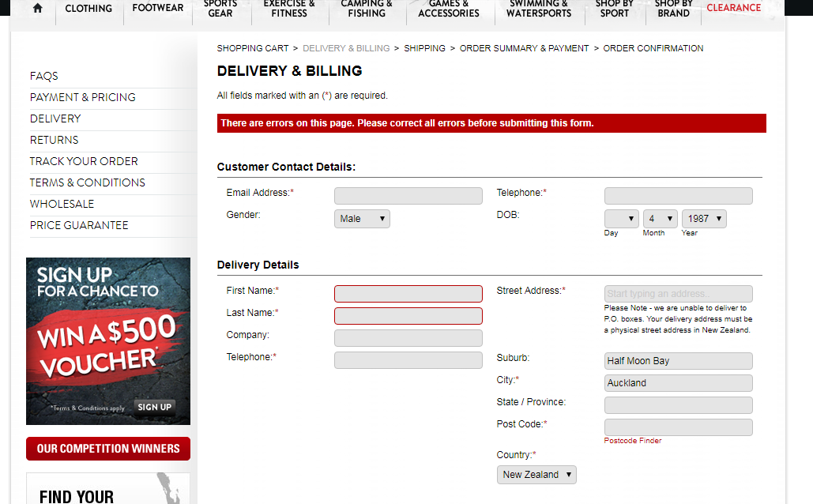Expand the Gender dropdown
The image size is (813, 504).
click(x=362, y=219)
